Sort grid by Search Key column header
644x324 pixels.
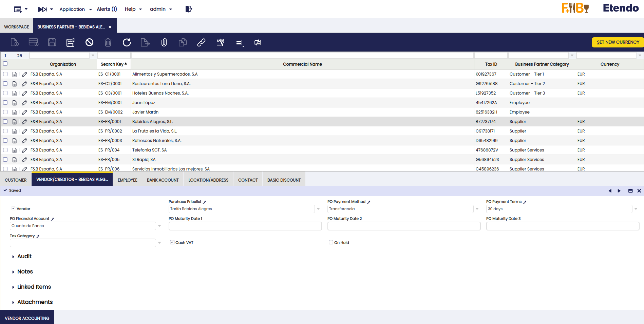pos(114,64)
